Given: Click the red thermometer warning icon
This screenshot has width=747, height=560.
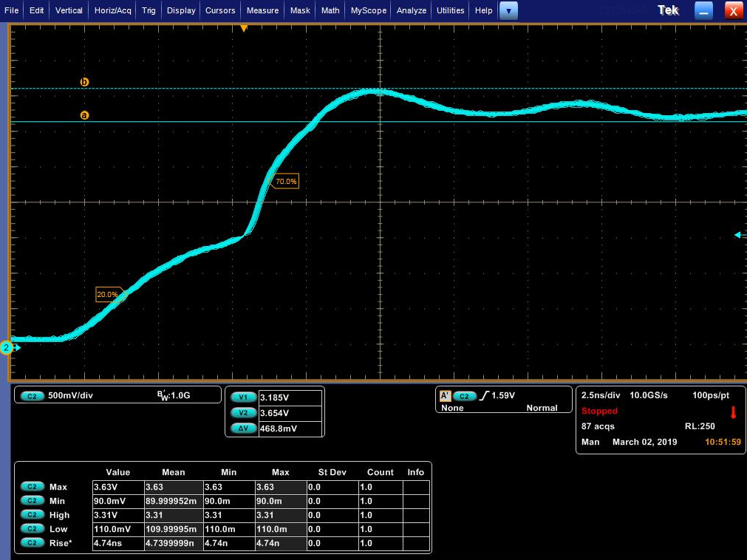Looking at the screenshot, I should pyautogui.click(x=733, y=412).
